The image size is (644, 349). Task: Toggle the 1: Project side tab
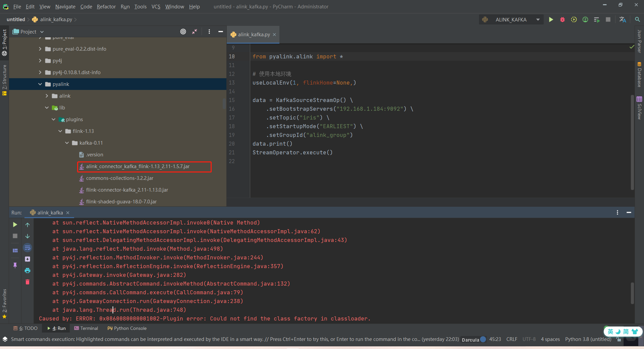(4, 42)
